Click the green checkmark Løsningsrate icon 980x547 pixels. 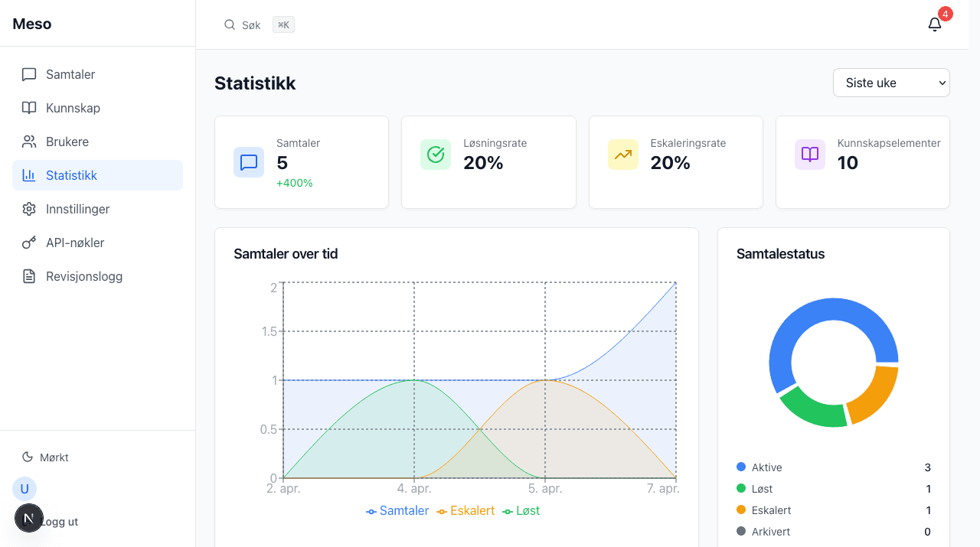436,155
